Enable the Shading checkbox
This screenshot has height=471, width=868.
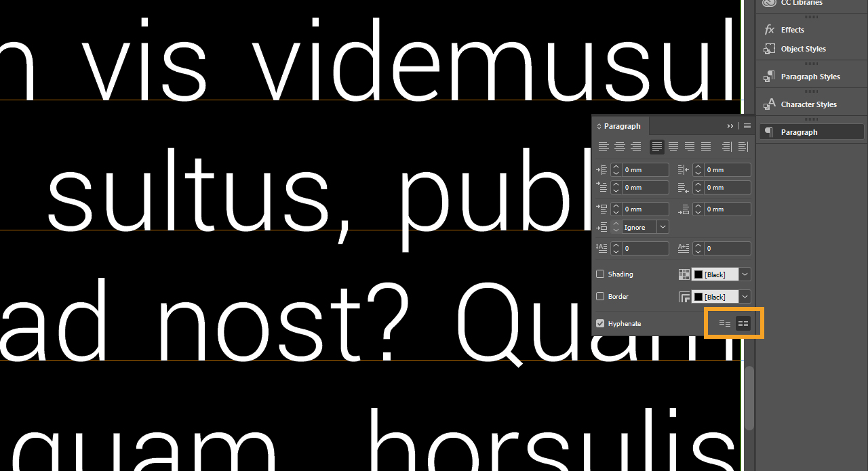pyautogui.click(x=600, y=274)
